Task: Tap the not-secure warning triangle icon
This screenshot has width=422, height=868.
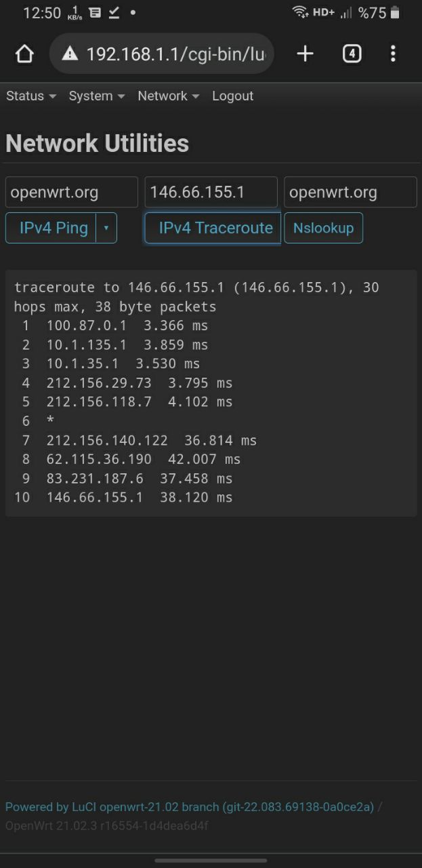Action: click(70, 54)
